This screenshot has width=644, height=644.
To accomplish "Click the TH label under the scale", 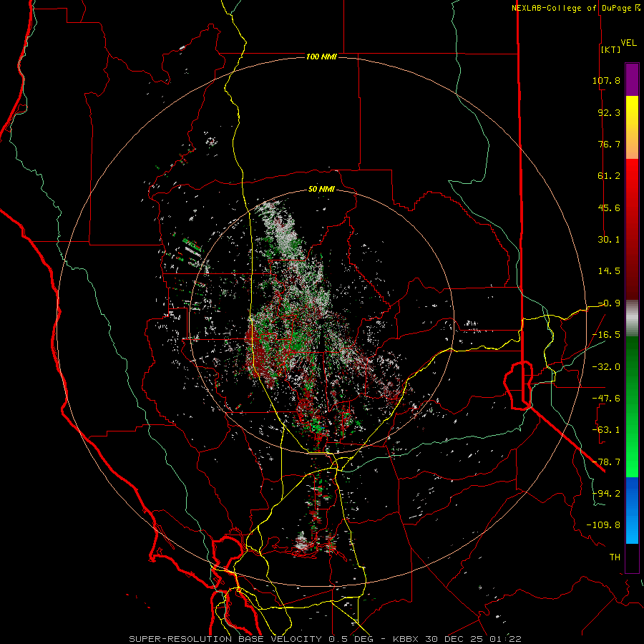I will 615,557.
